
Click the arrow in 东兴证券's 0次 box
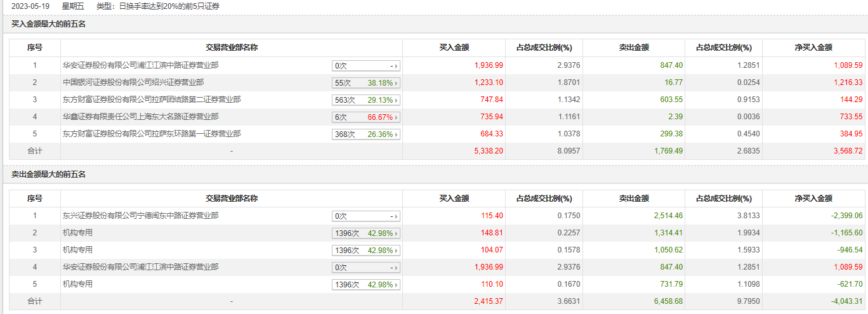(x=398, y=216)
